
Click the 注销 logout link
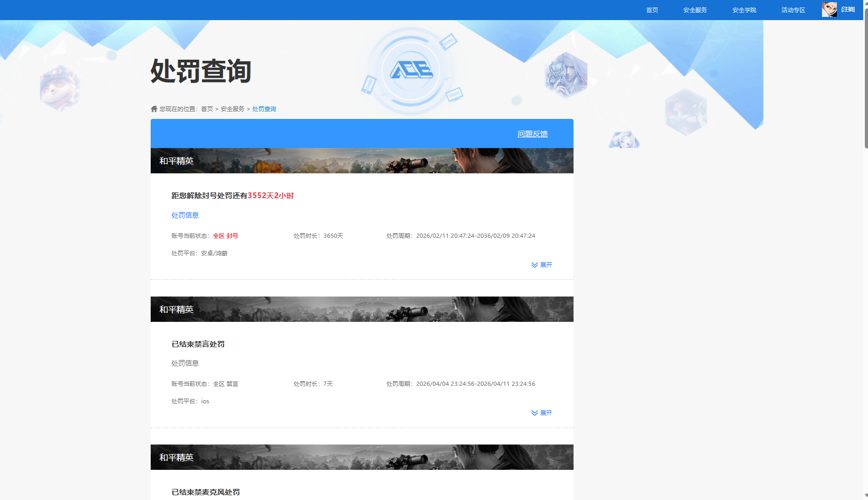tap(848, 10)
